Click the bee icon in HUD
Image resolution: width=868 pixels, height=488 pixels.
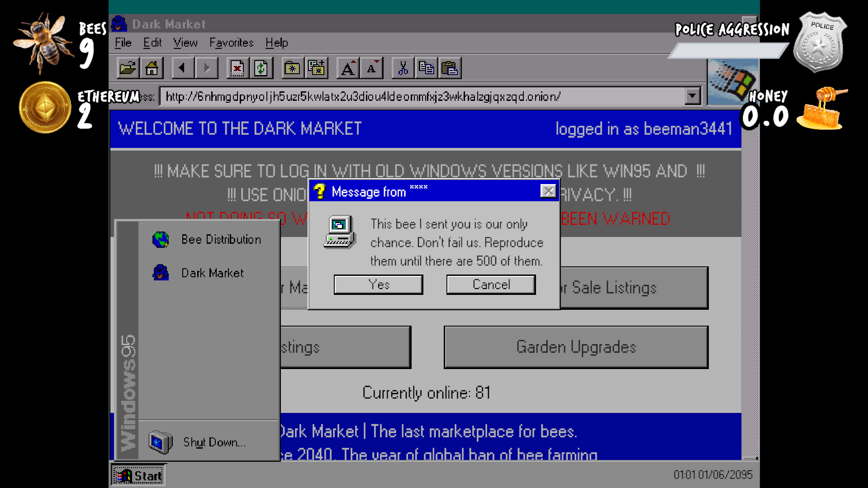(43, 43)
